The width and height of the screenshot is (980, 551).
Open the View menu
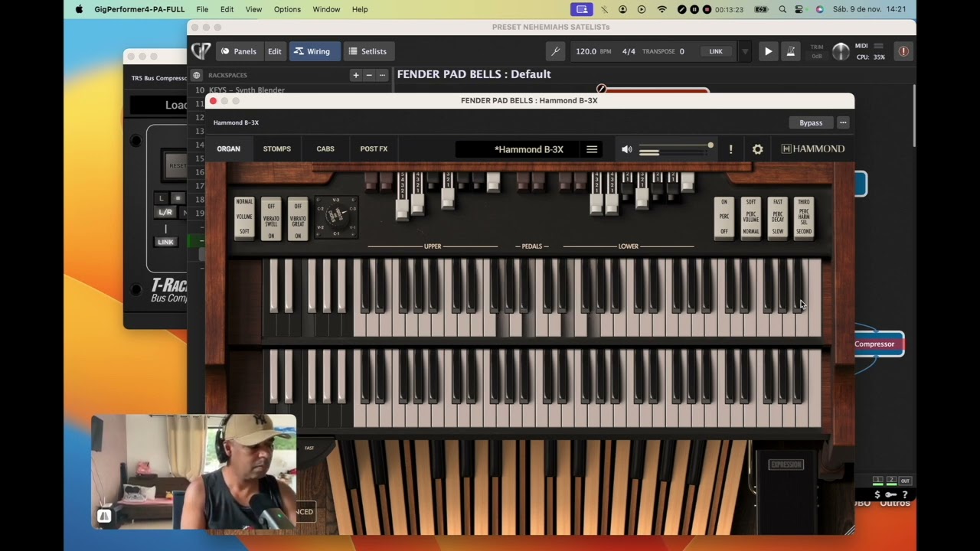coord(253,9)
